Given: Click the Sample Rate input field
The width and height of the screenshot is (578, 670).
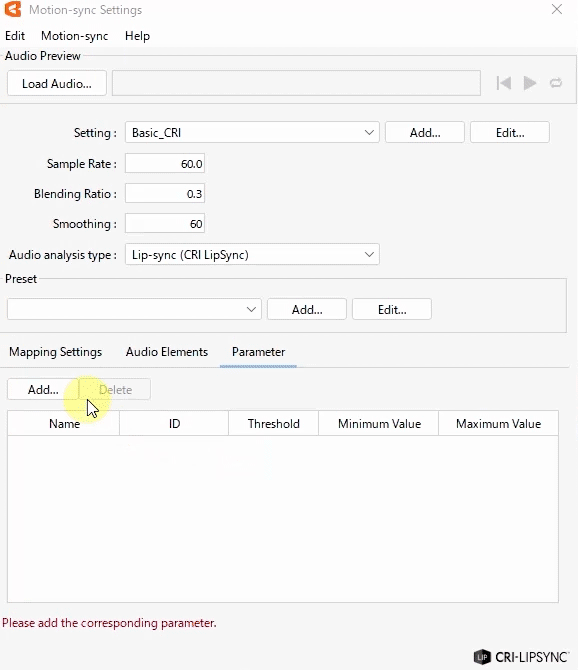Looking at the screenshot, I should coord(165,164).
